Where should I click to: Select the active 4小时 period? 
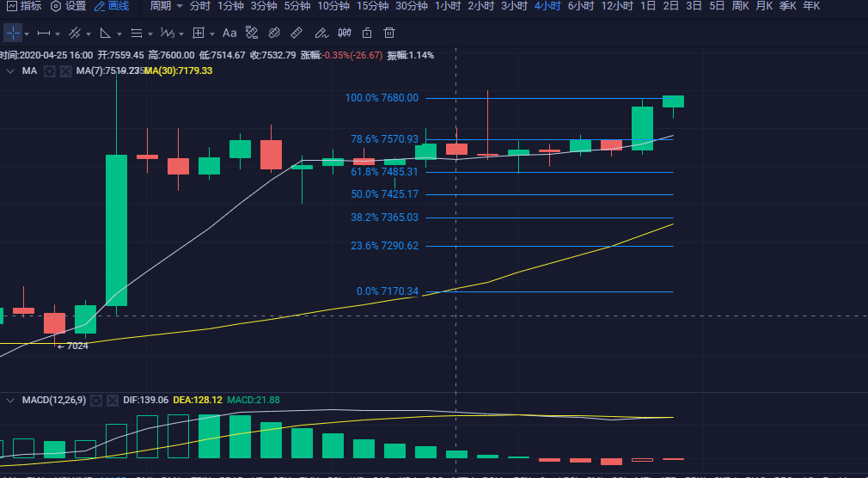coord(547,6)
